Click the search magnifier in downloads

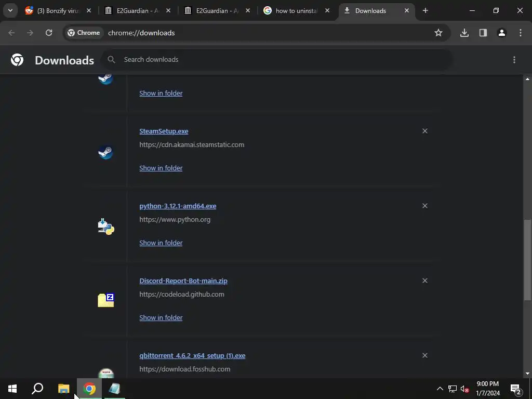(111, 59)
